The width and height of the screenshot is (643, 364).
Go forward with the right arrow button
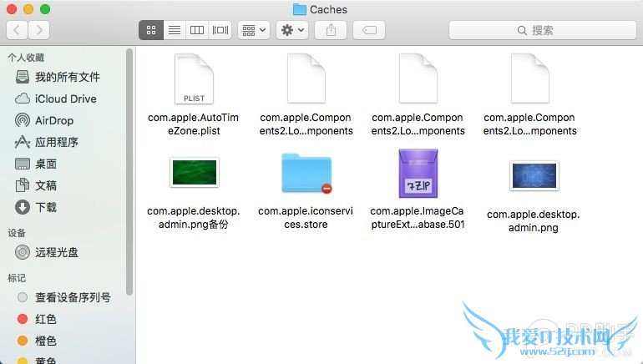39,30
